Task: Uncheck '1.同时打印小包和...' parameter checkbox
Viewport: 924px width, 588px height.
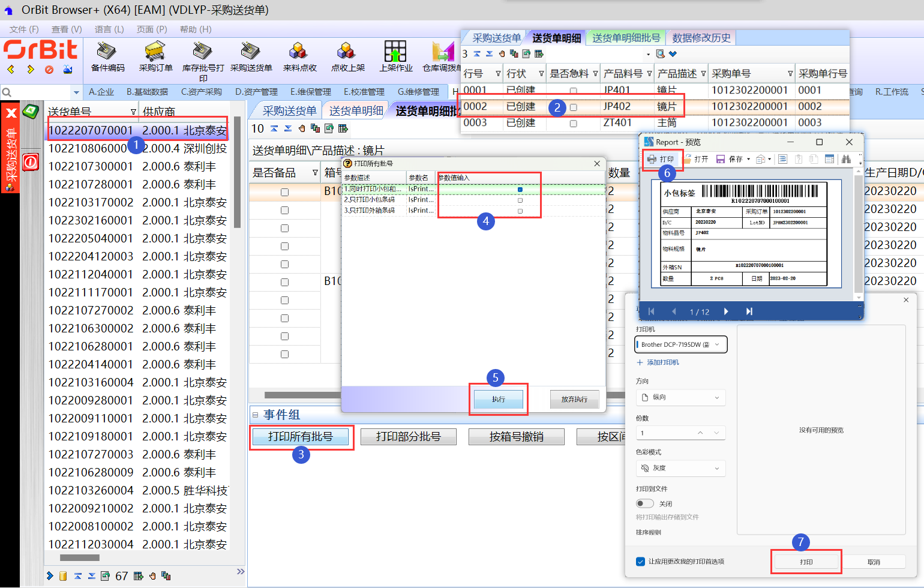Action: tap(520, 190)
